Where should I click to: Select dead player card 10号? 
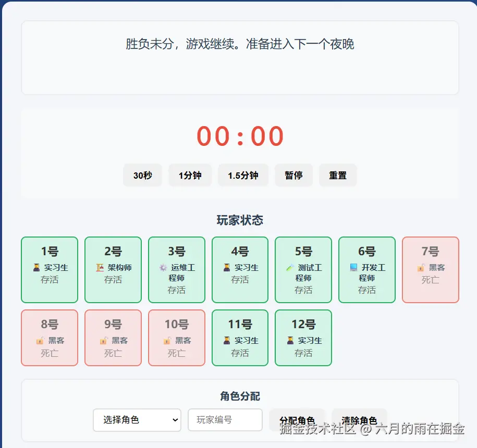(177, 338)
